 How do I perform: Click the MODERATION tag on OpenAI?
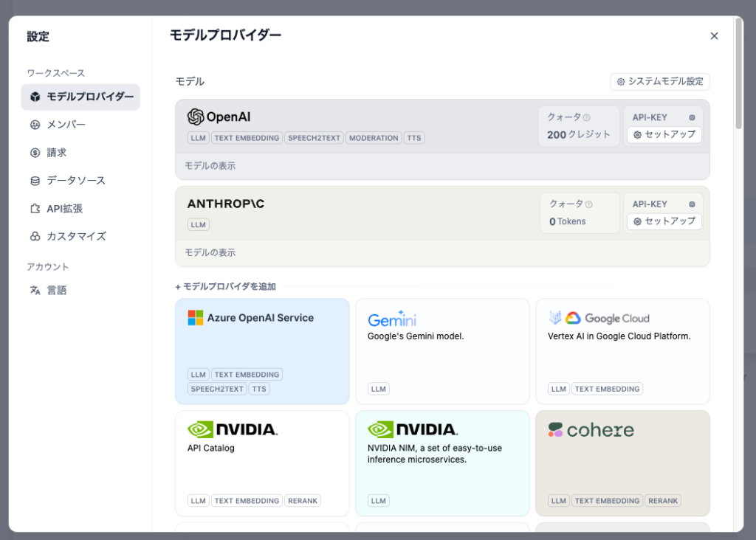pos(374,138)
